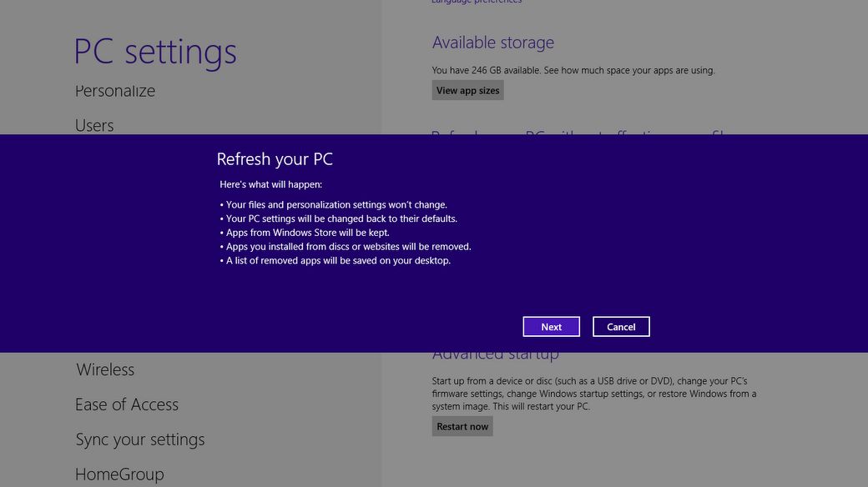The image size is (868, 487).
Task: Click the Advanced startup description paragraph
Action: tap(594, 394)
